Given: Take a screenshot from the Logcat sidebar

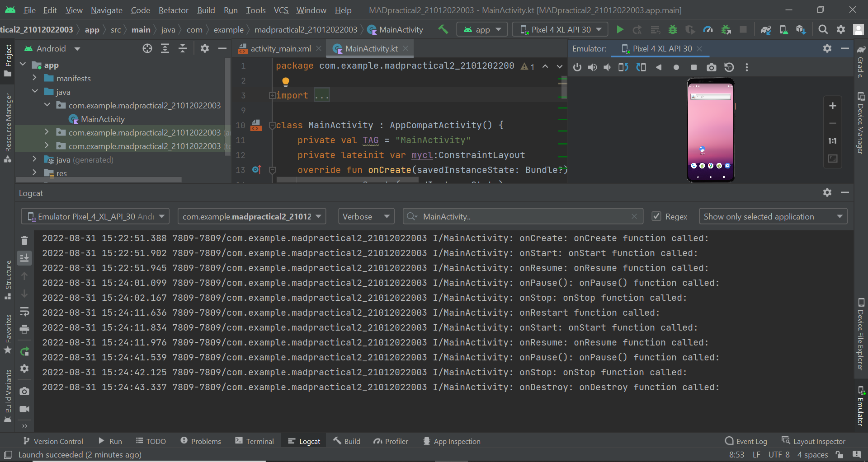Looking at the screenshot, I should click(x=24, y=391).
